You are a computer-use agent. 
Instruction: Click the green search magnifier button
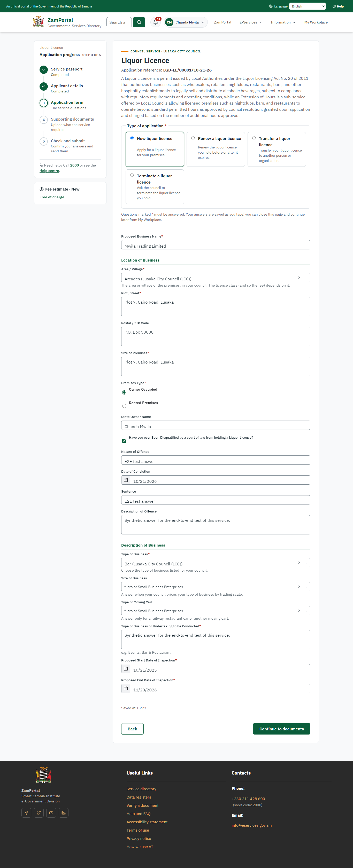coord(139,22)
